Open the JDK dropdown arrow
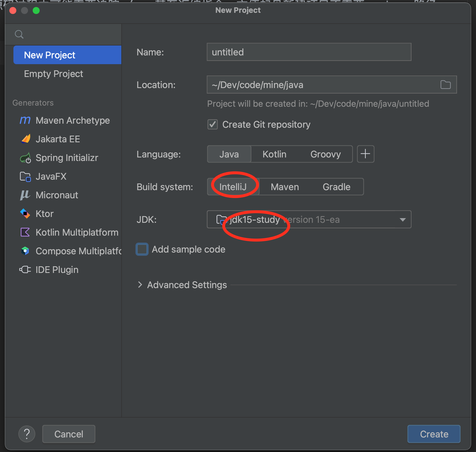This screenshot has height=452, width=476. point(403,220)
